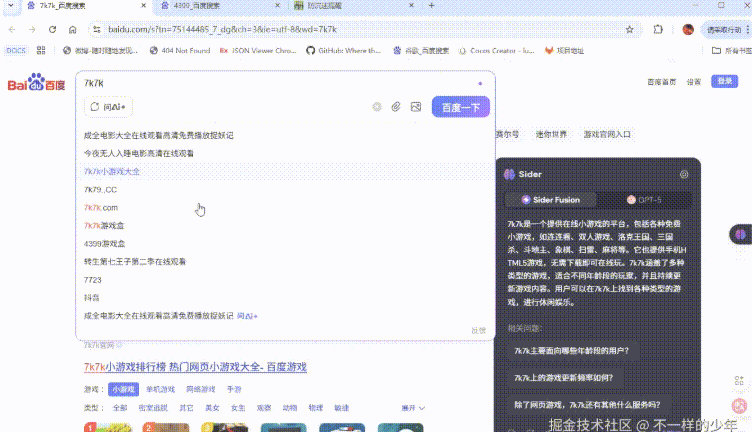
Task: Open the DOCS bookmark
Action: pyautogui.click(x=16, y=50)
